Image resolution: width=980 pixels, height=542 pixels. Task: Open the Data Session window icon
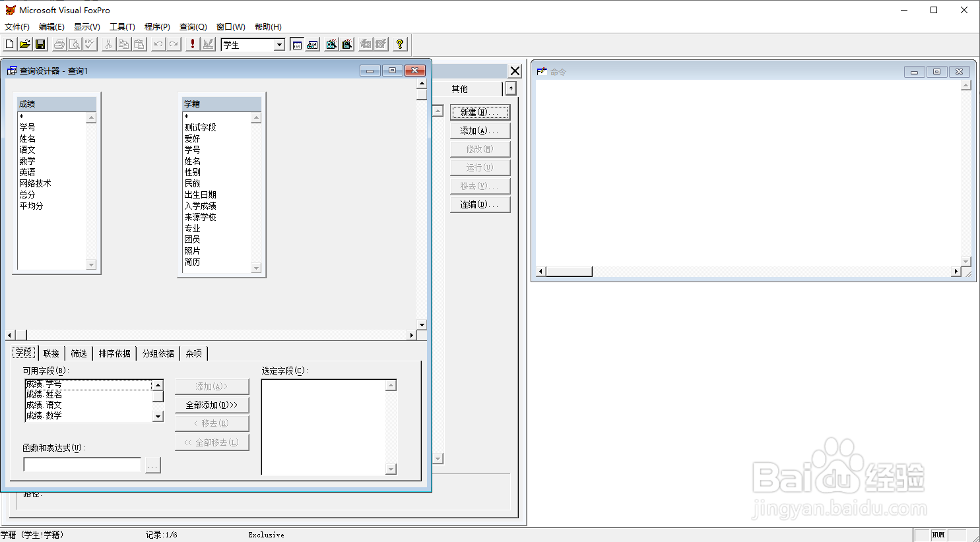(312, 44)
